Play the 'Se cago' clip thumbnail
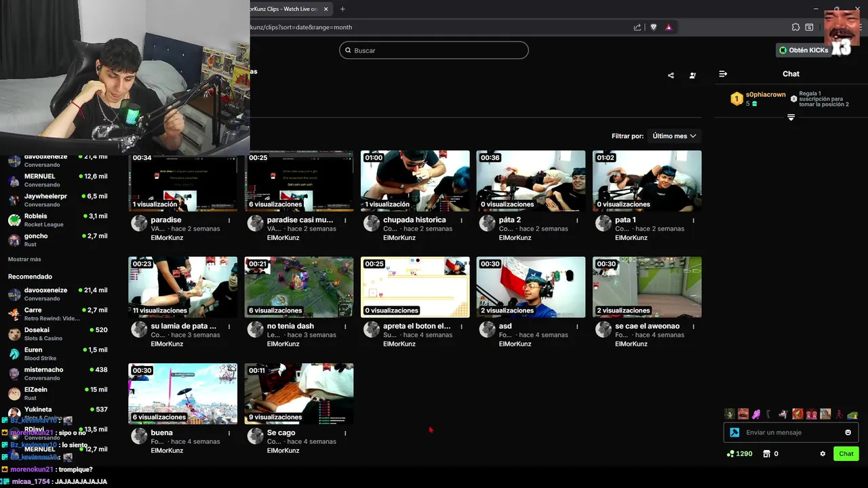The image size is (868, 488). pos(299,394)
